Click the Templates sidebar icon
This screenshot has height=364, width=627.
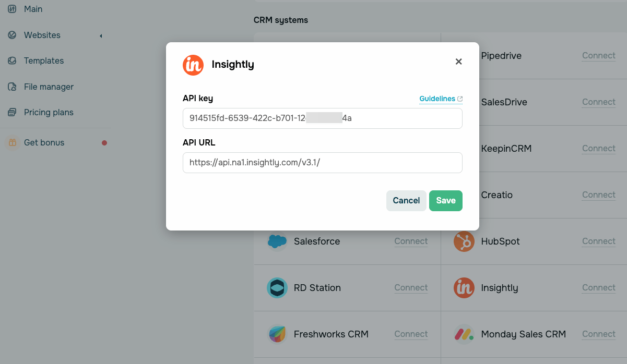(x=12, y=60)
